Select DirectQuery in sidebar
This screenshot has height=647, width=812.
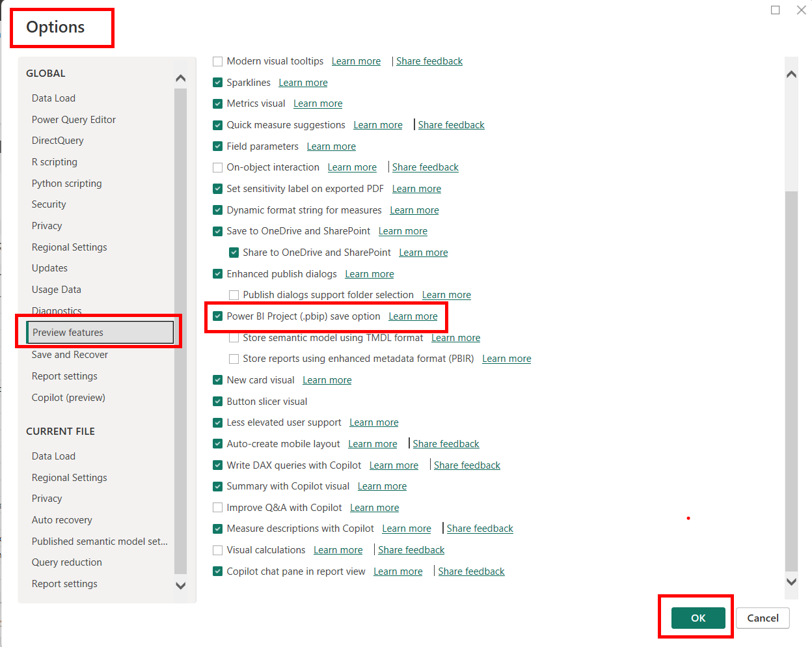pos(57,141)
